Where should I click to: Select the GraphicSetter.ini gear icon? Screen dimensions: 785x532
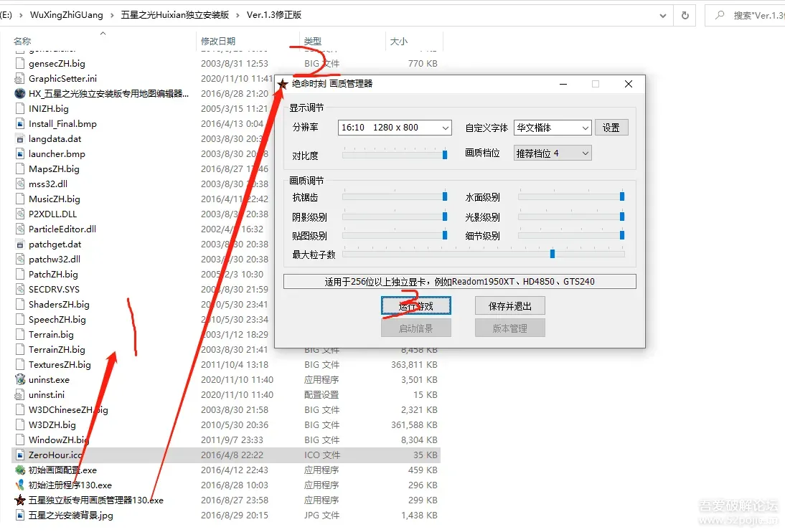point(20,79)
